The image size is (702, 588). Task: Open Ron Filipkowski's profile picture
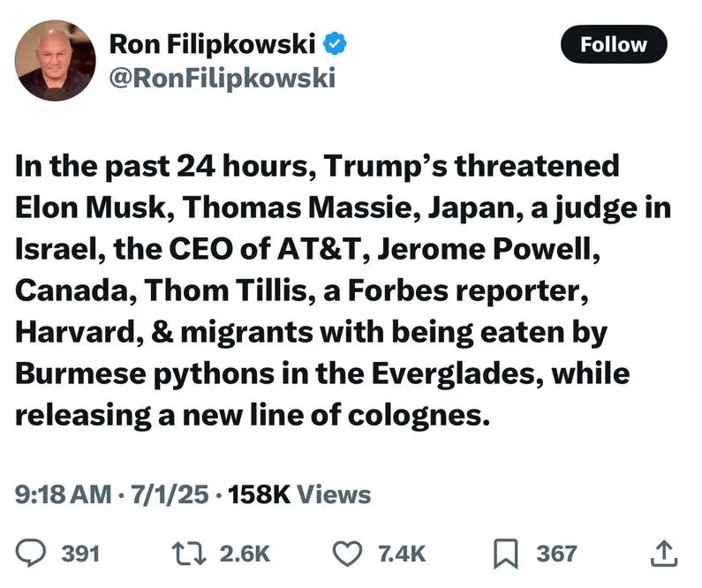click(55, 60)
